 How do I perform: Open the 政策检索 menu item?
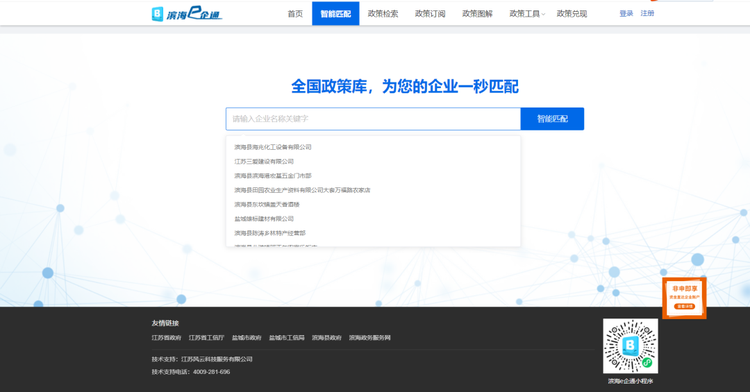pos(383,14)
